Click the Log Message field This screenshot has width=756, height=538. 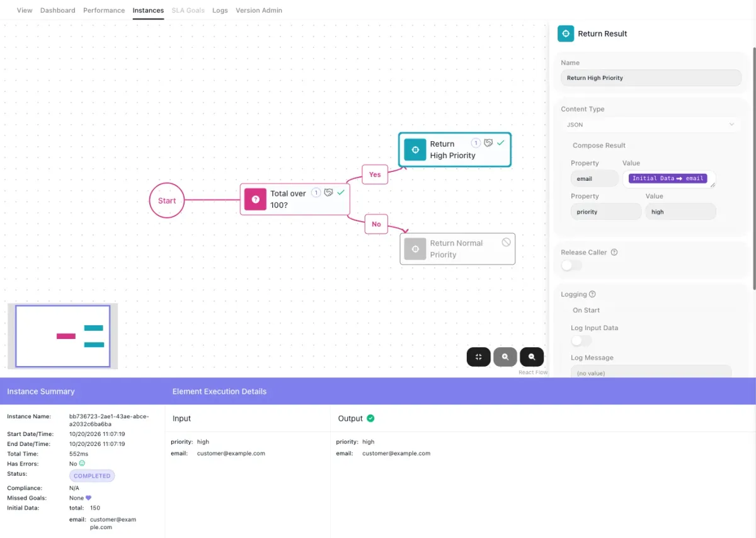point(651,372)
